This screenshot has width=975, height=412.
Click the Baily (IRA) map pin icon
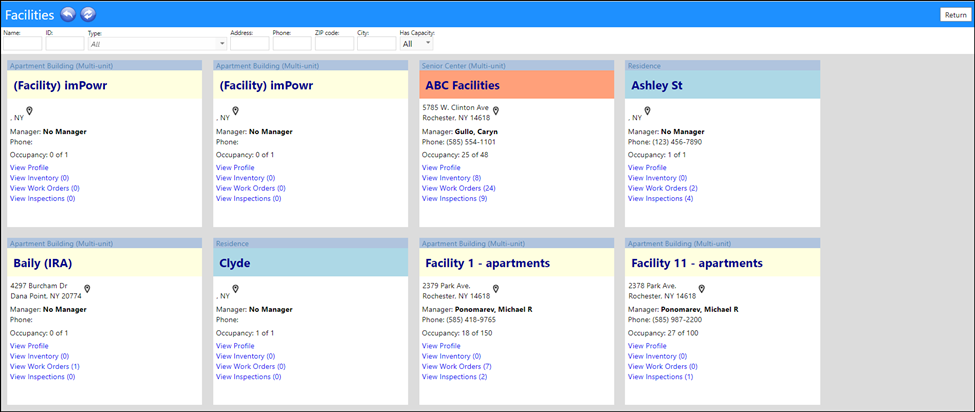click(88, 290)
